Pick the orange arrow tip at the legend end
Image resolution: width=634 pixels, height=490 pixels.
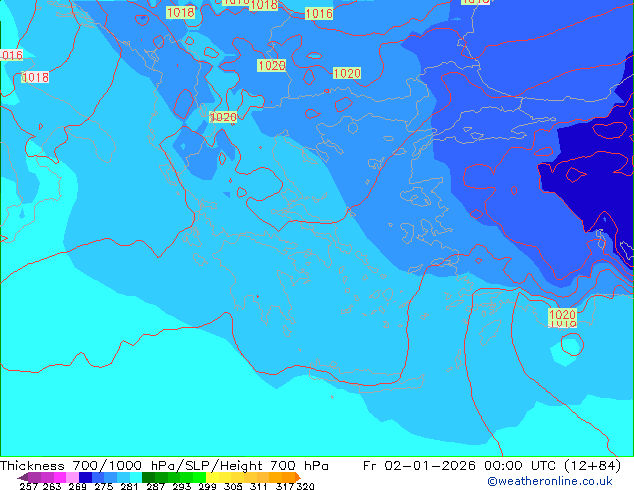coord(298,477)
